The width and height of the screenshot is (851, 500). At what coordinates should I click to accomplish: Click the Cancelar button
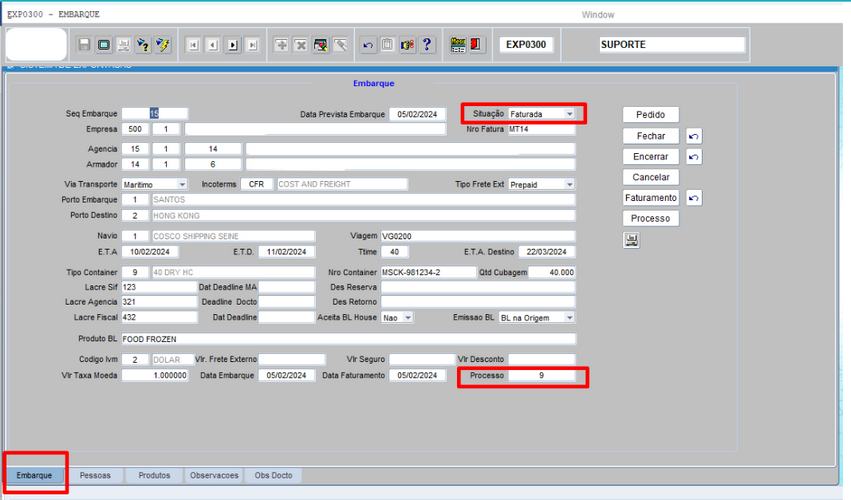click(650, 177)
